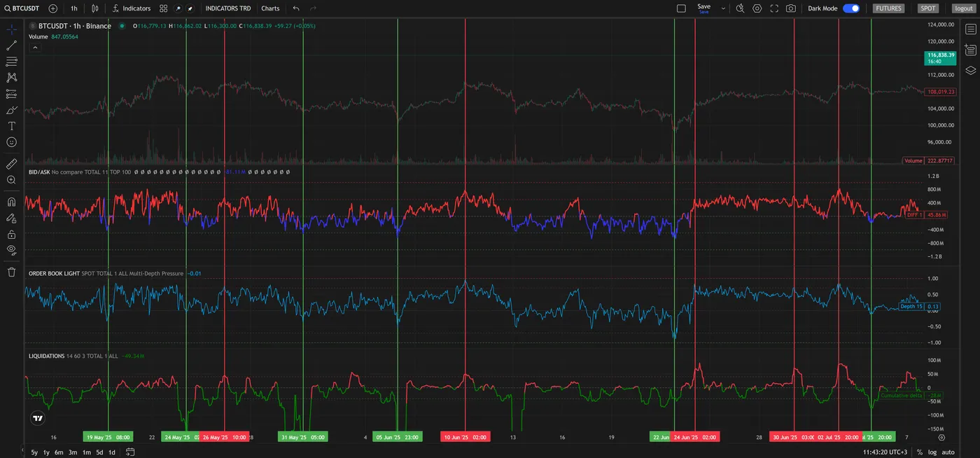The height and width of the screenshot is (458, 980).
Task: Expand the Save dropdown arrow
Action: pyautogui.click(x=723, y=8)
